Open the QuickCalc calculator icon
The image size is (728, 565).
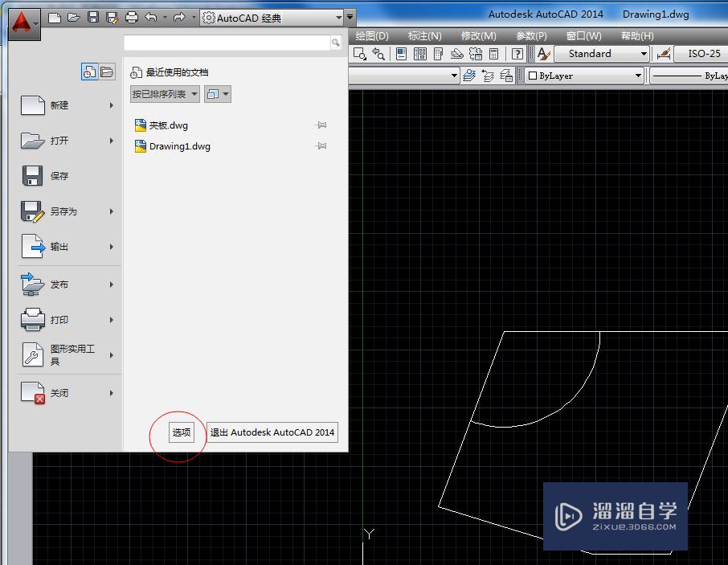pos(494,54)
